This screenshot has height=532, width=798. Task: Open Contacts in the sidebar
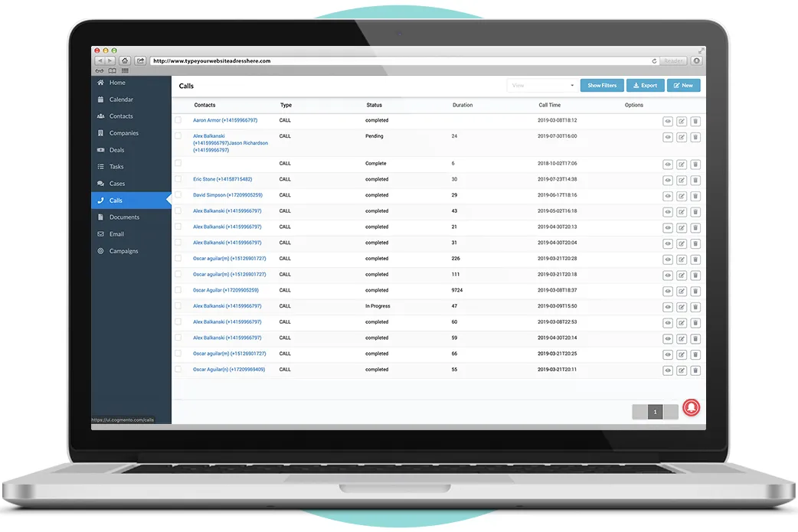pos(121,116)
